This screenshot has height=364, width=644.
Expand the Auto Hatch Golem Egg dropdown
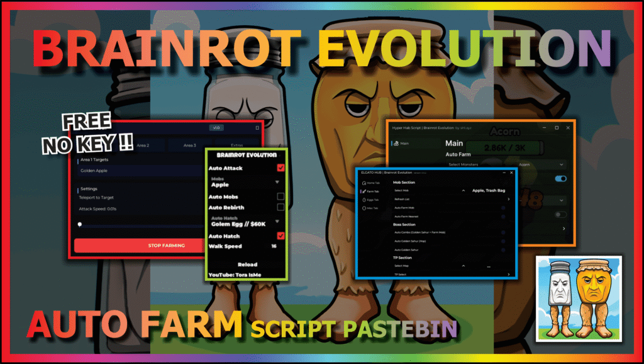(x=246, y=222)
